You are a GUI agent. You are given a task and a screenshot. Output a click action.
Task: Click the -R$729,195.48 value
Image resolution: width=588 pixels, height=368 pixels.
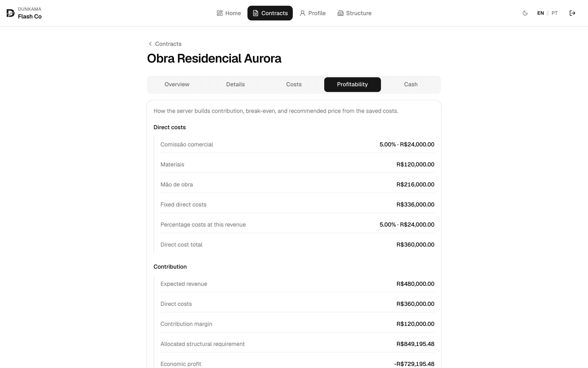[x=414, y=364]
